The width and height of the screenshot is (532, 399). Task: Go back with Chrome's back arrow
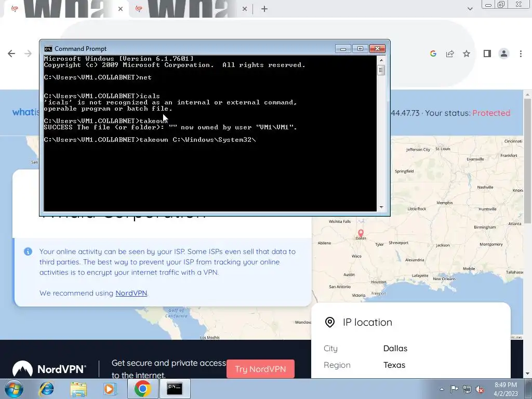pos(11,54)
